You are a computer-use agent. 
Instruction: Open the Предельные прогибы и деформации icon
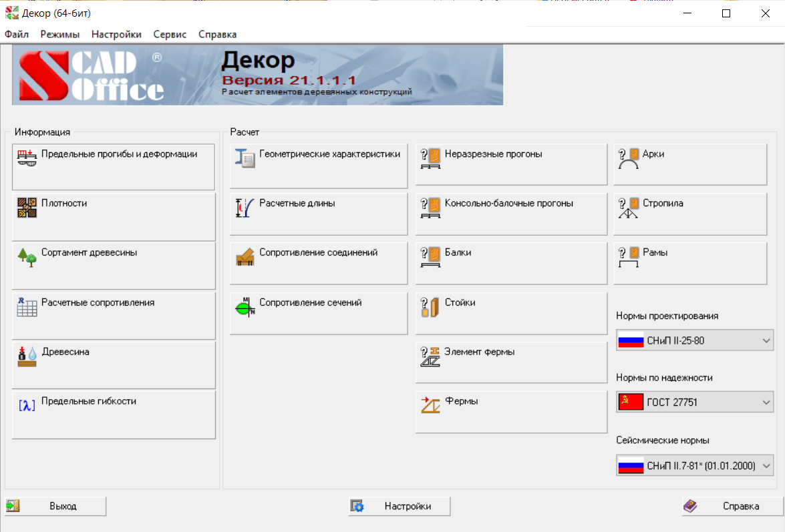pos(27,158)
